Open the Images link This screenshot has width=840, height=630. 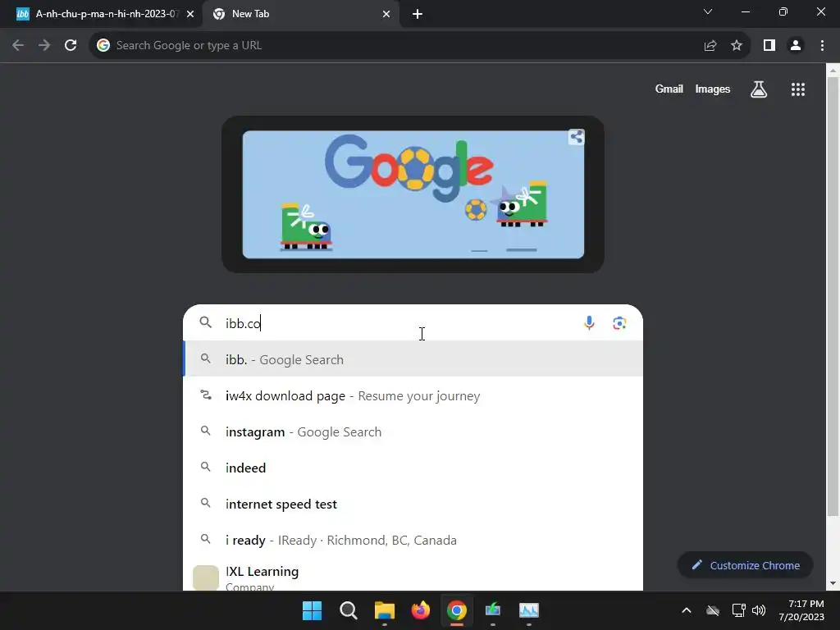(713, 89)
